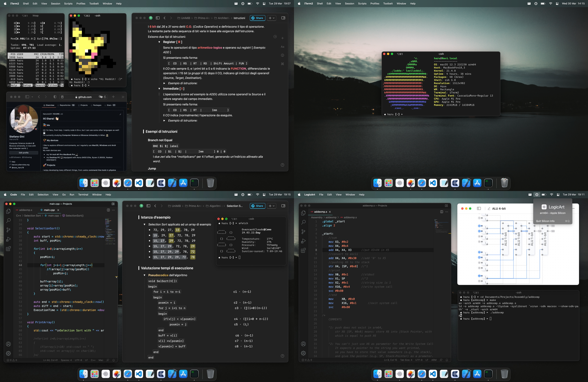Open Repositories tab on GitHub profile
This screenshot has height=382, width=588.
[x=66, y=105]
